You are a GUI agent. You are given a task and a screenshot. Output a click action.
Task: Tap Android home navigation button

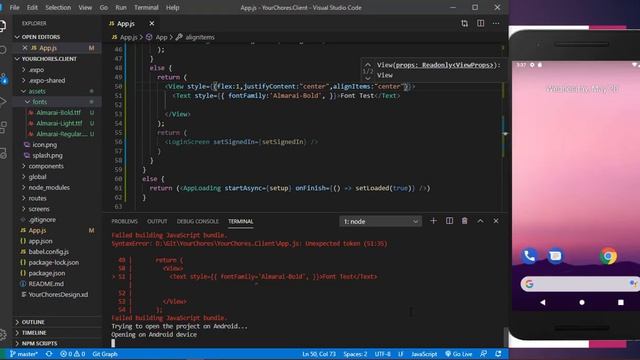pyautogui.click(x=582, y=302)
